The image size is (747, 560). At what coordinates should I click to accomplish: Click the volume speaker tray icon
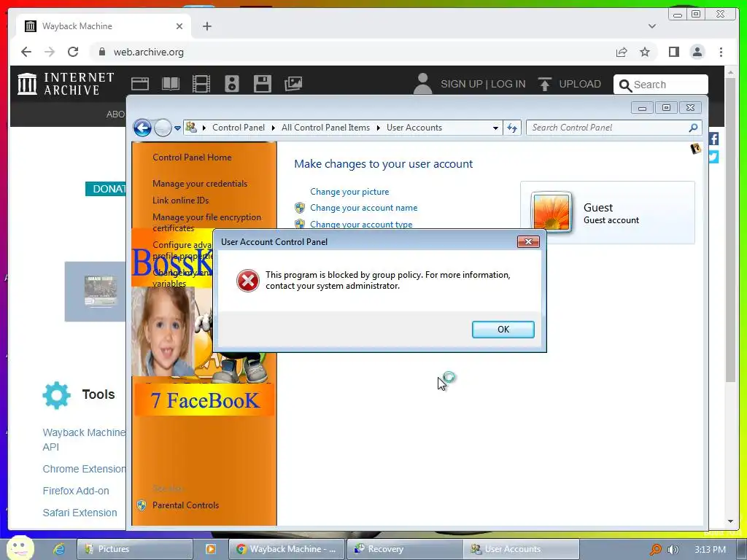tap(673, 550)
